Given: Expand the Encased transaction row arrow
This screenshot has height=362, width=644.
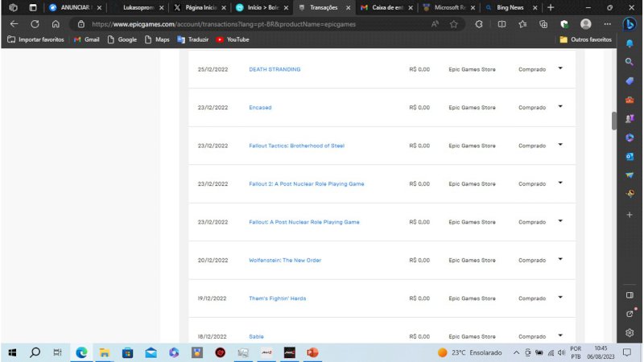Looking at the screenshot, I should click(560, 106).
